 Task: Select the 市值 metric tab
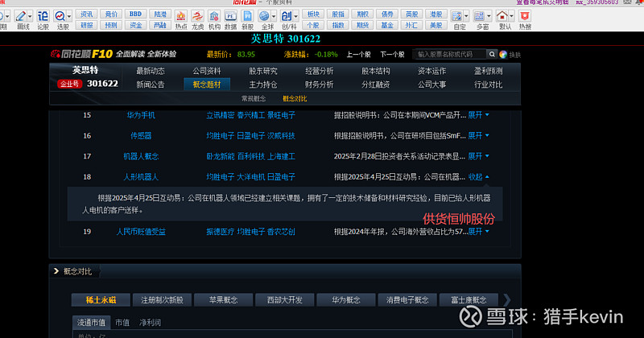[x=122, y=323]
